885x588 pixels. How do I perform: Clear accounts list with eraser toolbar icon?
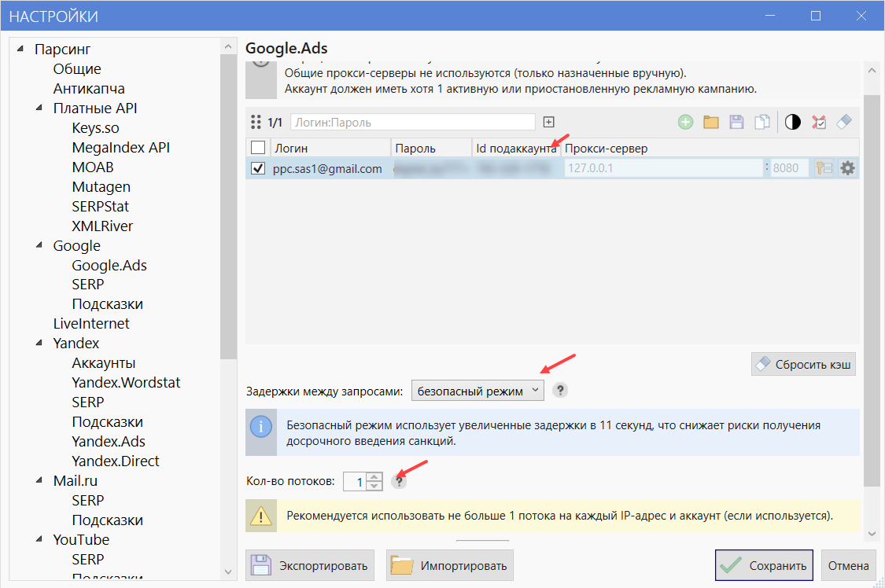(x=844, y=122)
